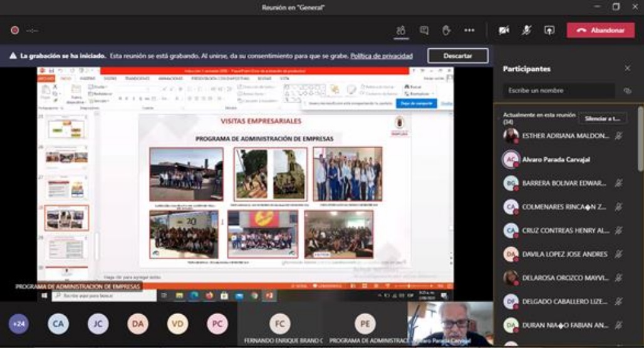Click muted mic icon next to ESTHER ADRIANA

(618, 136)
